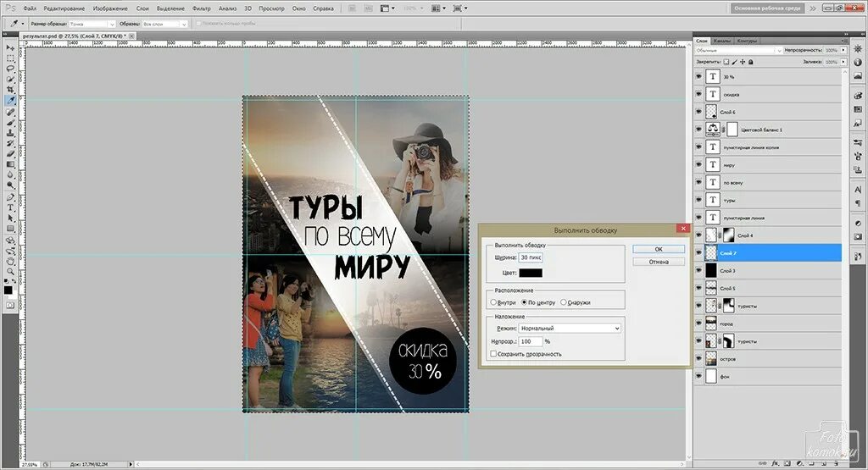Select the History Brush tool
This screenshot has width=868, height=470.
[10, 144]
